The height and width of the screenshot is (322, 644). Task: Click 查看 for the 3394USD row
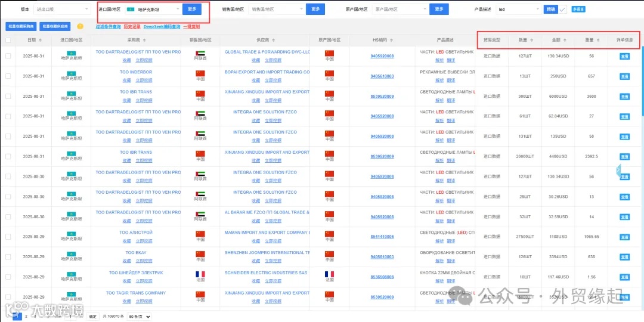point(624,256)
